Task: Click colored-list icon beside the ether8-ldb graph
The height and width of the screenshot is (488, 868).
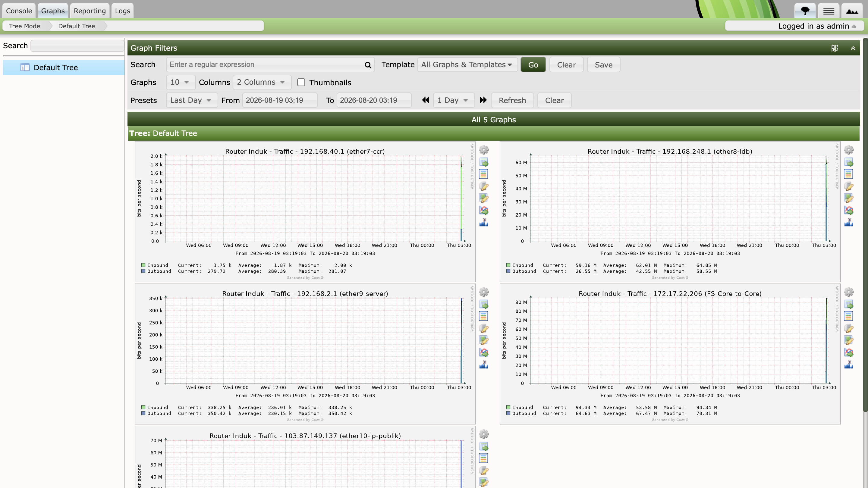Action: (x=848, y=174)
